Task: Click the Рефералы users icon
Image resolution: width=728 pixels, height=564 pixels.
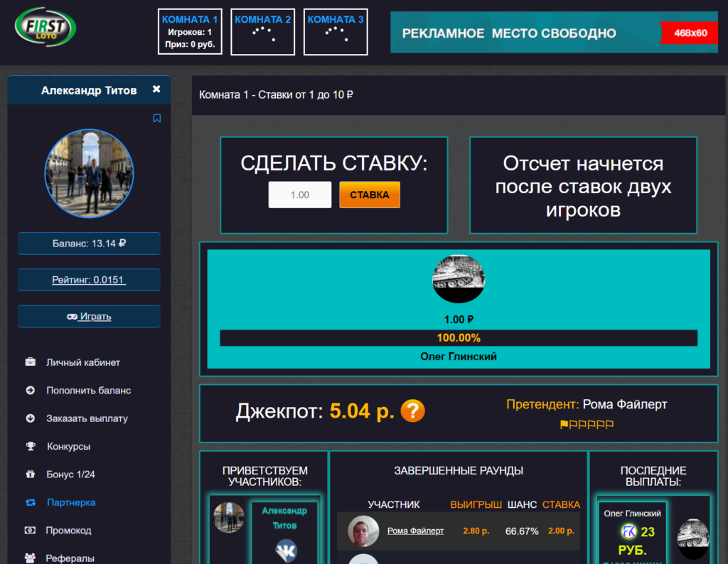Action: pos(30,558)
